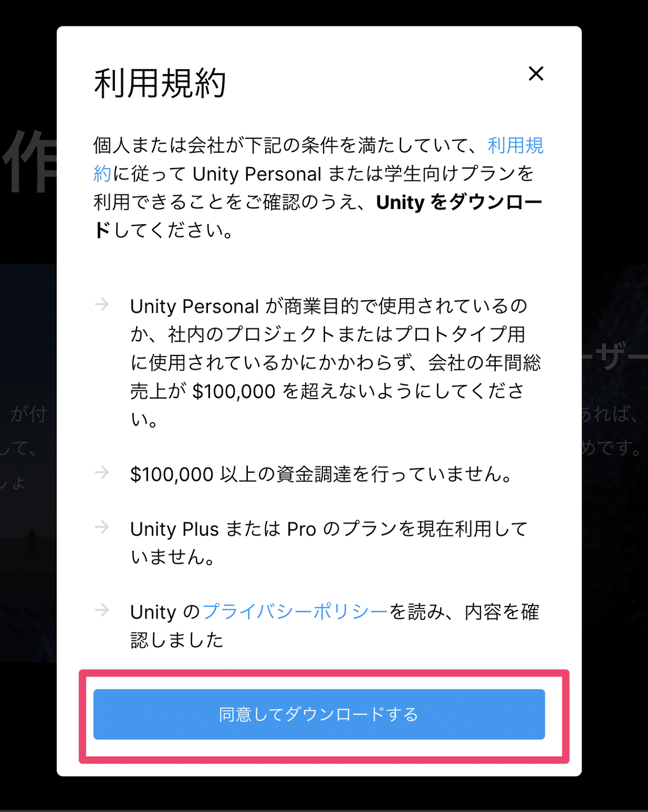Click the 会社の年間総売上 revenue condition paragraph
This screenshot has height=812, width=648.
tap(335, 362)
